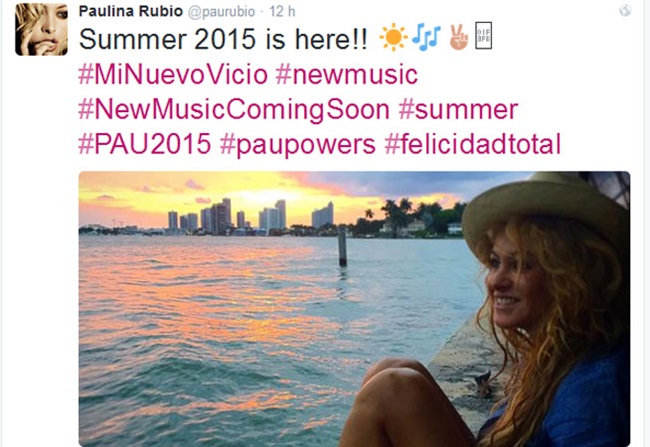Click the @paurubio handle
Image resolution: width=650 pixels, height=447 pixels.
[x=221, y=12]
